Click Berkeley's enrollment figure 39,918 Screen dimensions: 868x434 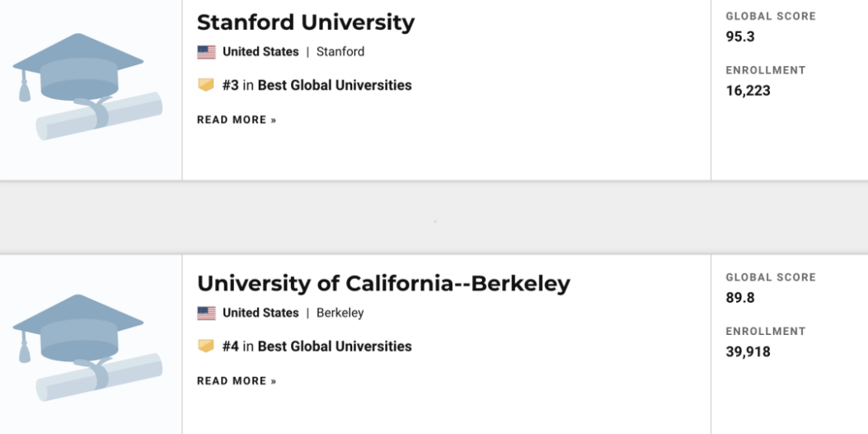point(748,352)
